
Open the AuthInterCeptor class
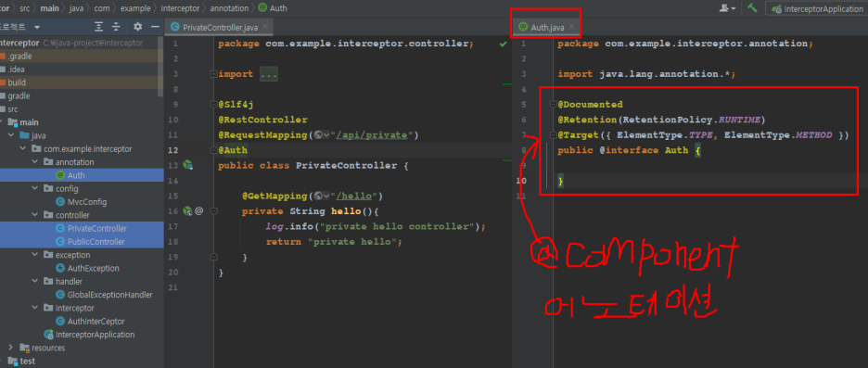pos(90,322)
